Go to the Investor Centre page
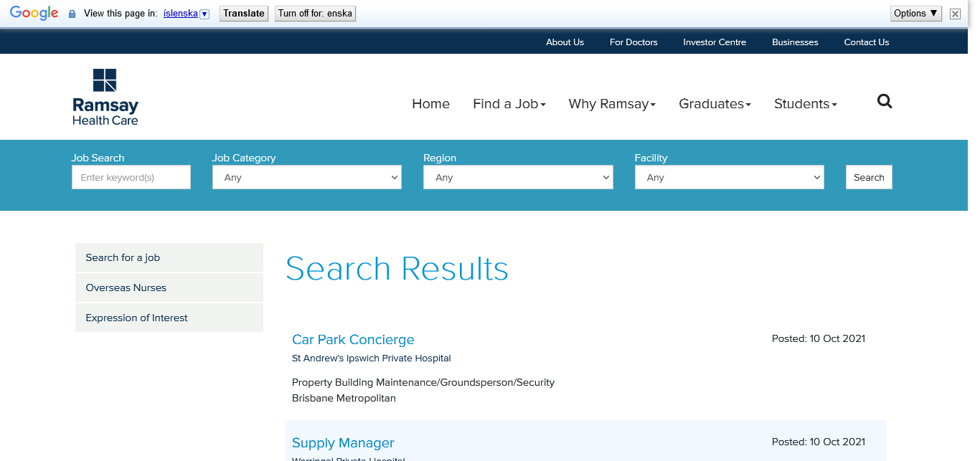 click(x=714, y=42)
